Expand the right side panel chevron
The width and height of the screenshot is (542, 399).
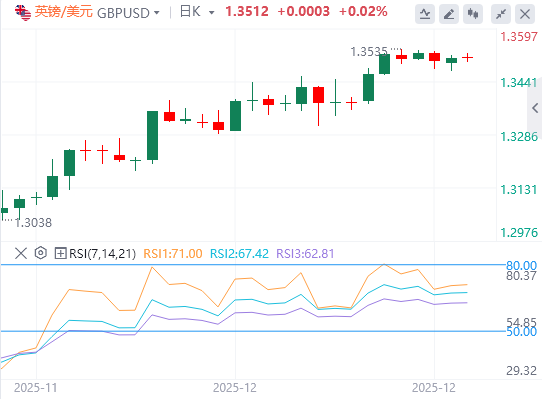point(535,108)
